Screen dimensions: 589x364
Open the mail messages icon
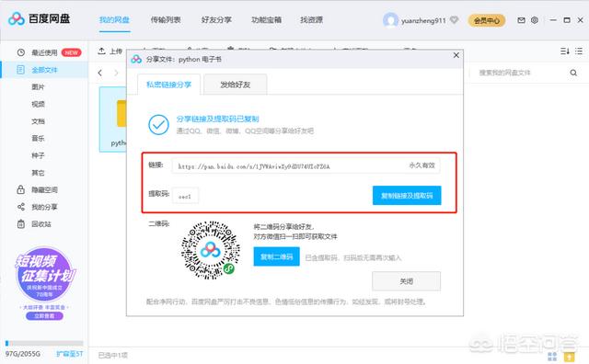(522, 20)
